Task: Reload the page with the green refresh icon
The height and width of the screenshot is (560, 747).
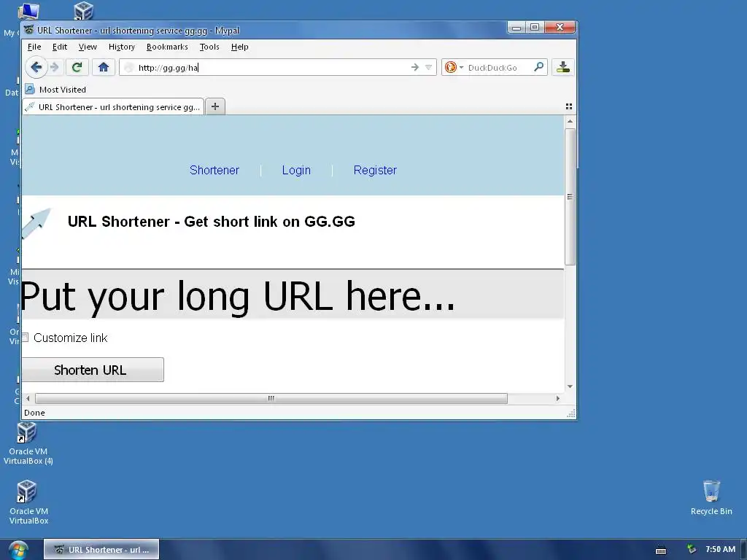Action: coord(77,67)
